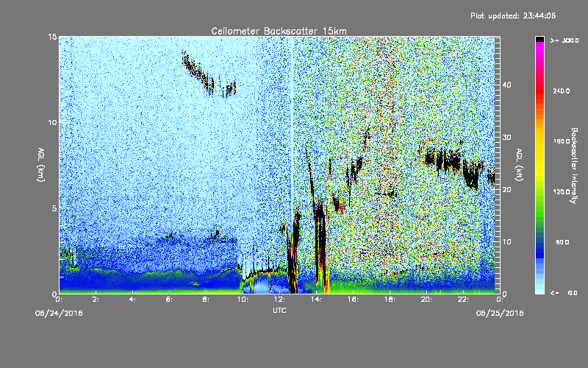Click the 8: hour tick label
The image size is (588, 368).
(206, 300)
